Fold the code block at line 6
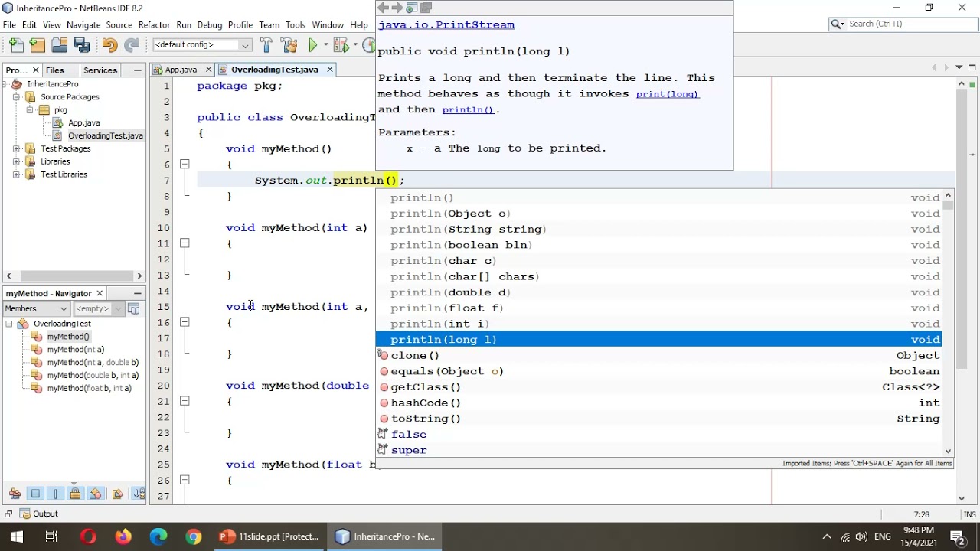 [x=185, y=165]
